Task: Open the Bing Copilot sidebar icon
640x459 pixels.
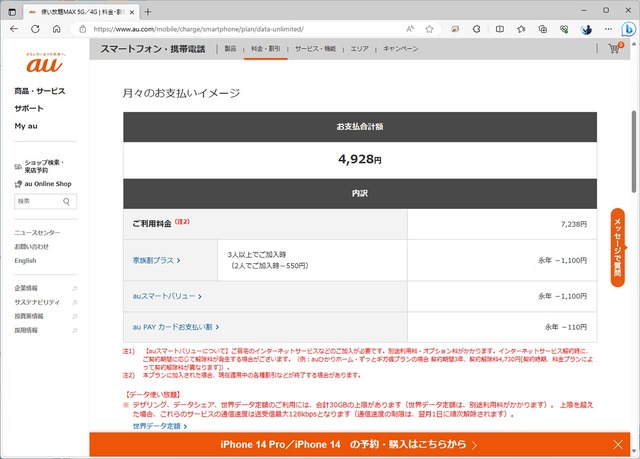Action: [629, 29]
